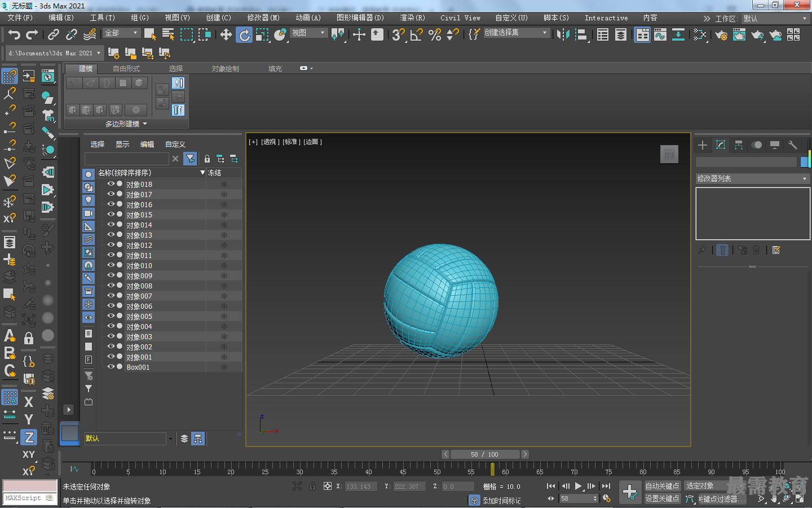Click the Redo arrow icon
812x508 pixels.
tap(32, 35)
